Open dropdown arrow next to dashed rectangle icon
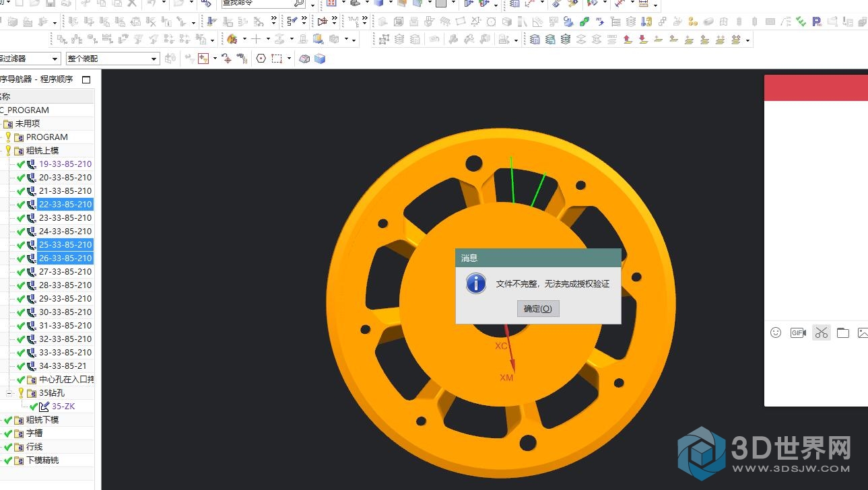868x490 pixels. pos(289,59)
